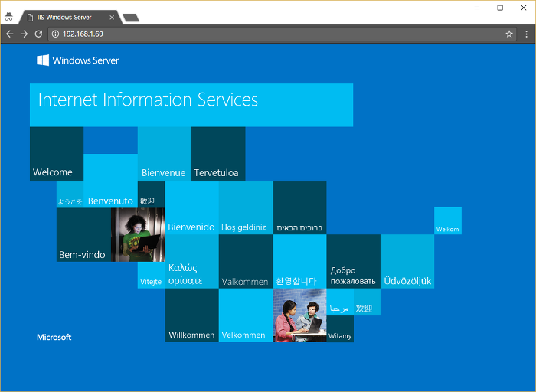Click the Bem-vindo tile
This screenshot has height=392, width=536.
[x=83, y=234]
